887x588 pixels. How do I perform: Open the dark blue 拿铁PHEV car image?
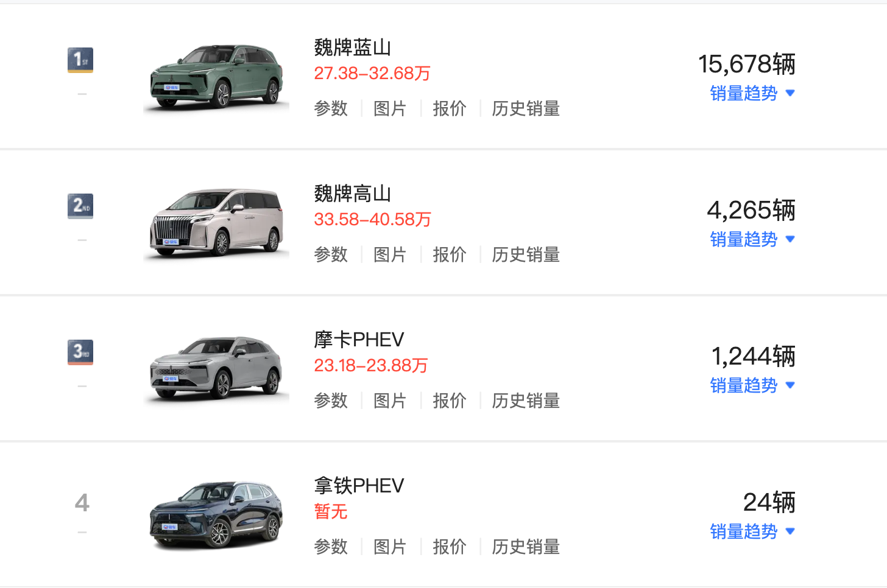pos(216,516)
